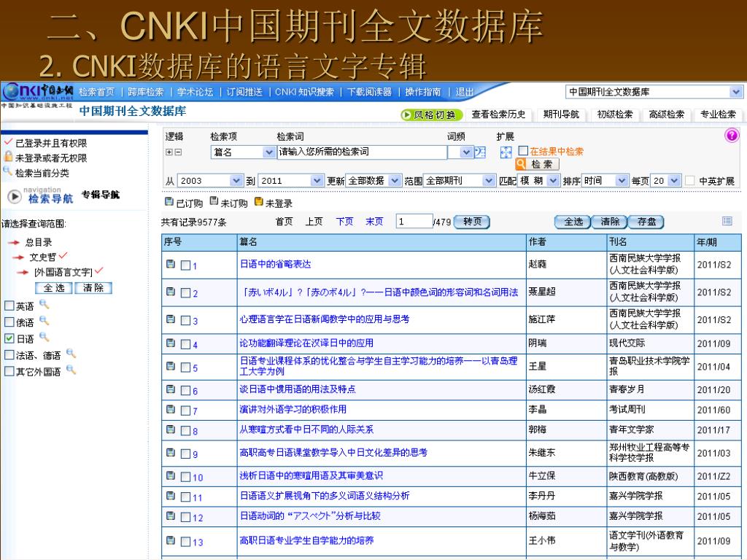Click the blue 扩展 expansion icon
Screen dimensions: 747x560
506,152
